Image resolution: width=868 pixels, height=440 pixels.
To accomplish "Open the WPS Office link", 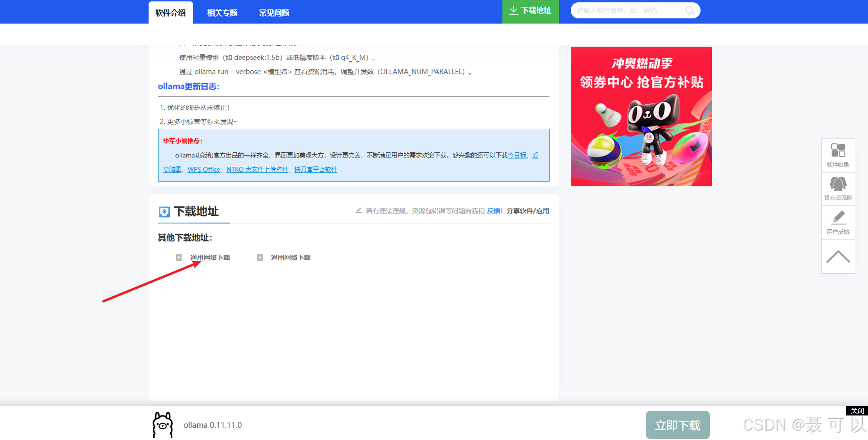I will coord(203,169).
